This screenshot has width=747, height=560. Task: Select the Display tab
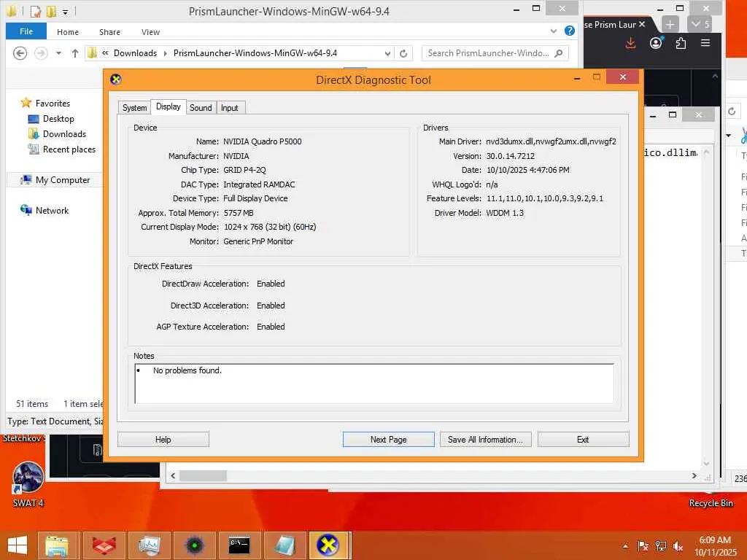(x=169, y=106)
